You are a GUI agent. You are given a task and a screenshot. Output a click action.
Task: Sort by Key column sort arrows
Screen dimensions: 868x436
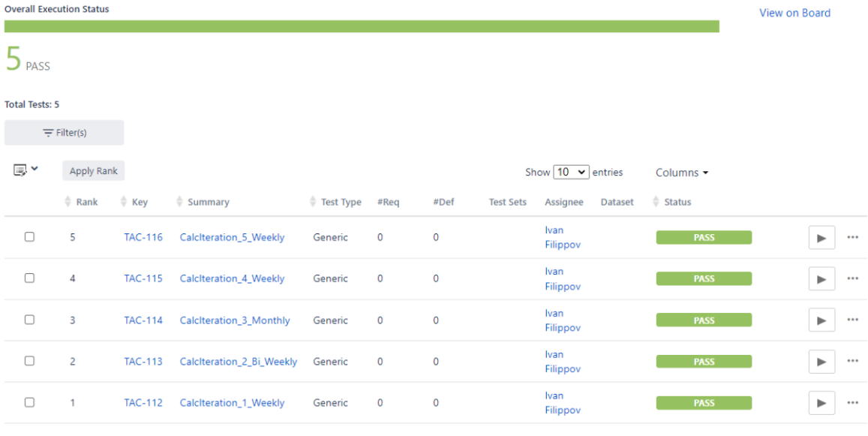click(x=124, y=202)
